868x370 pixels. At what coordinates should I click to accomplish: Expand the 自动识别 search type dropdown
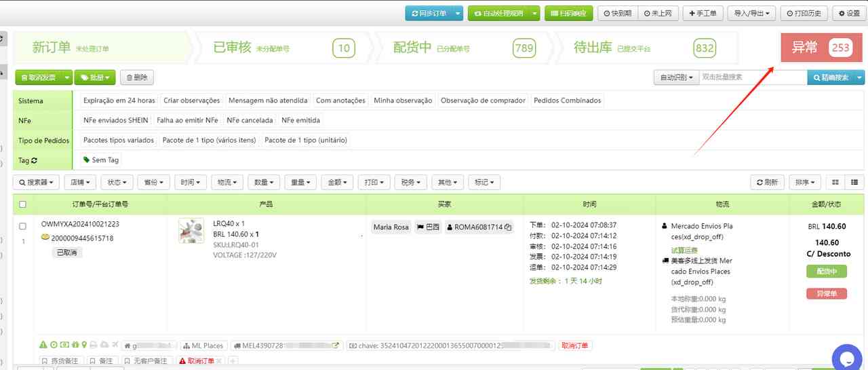click(676, 77)
